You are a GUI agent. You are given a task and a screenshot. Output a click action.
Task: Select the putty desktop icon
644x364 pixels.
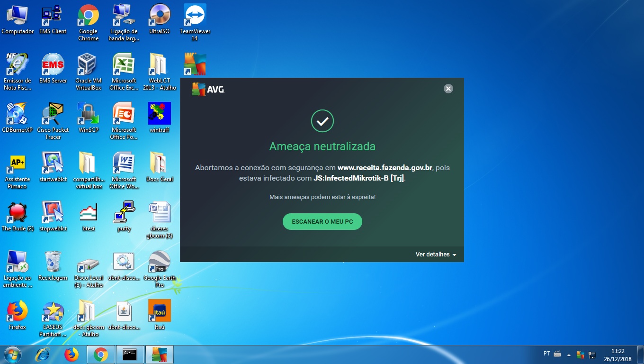coord(124,217)
